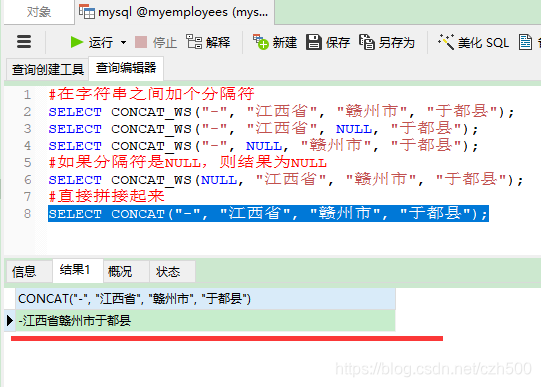The width and height of the screenshot is (541, 387).
Task: Select the mysql @myemployees query tab
Action: (x=174, y=12)
